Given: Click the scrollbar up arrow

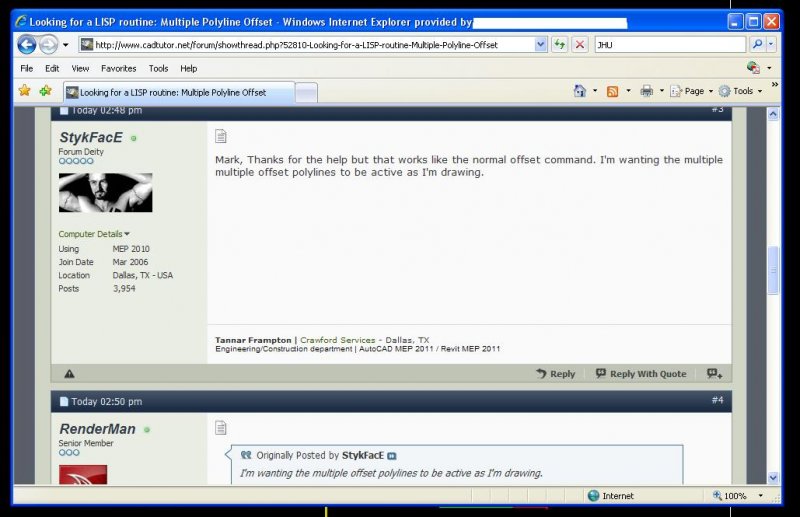Looking at the screenshot, I should coord(773,114).
